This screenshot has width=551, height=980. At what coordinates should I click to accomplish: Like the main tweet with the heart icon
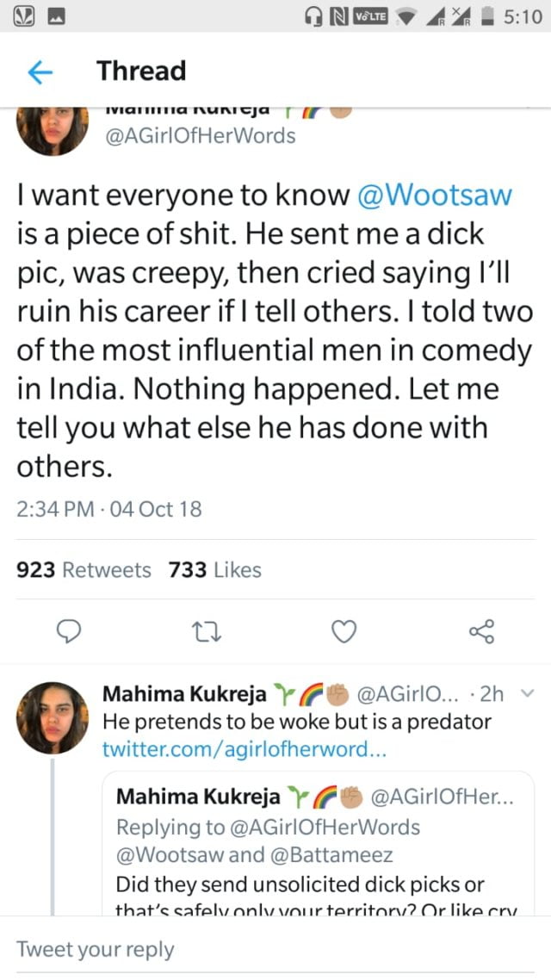coord(344,633)
